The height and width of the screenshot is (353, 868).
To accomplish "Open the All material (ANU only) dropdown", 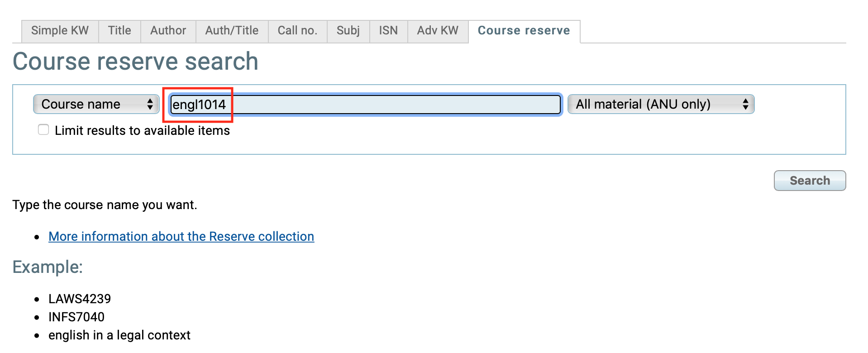I will pyautogui.click(x=661, y=104).
